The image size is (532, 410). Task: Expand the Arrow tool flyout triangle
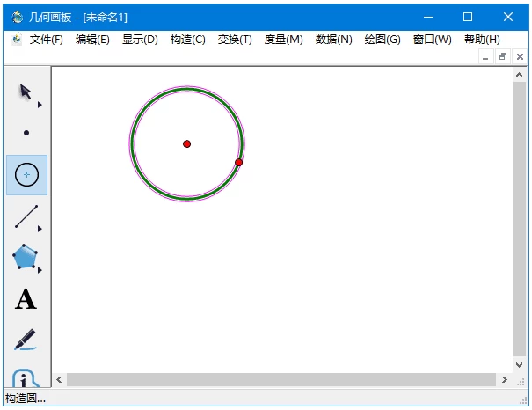(x=40, y=105)
